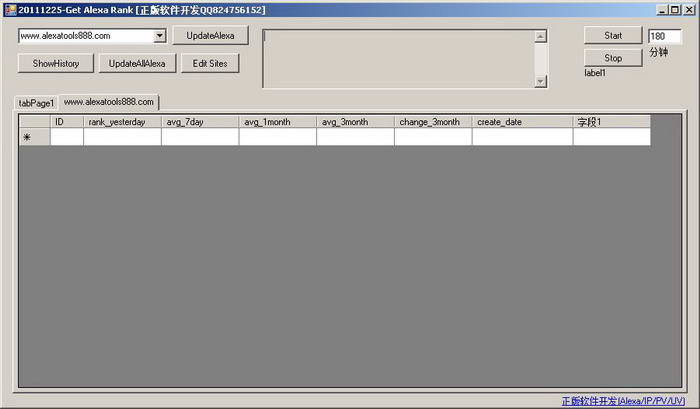Click the change_3month column header
700x409 pixels.
point(432,121)
